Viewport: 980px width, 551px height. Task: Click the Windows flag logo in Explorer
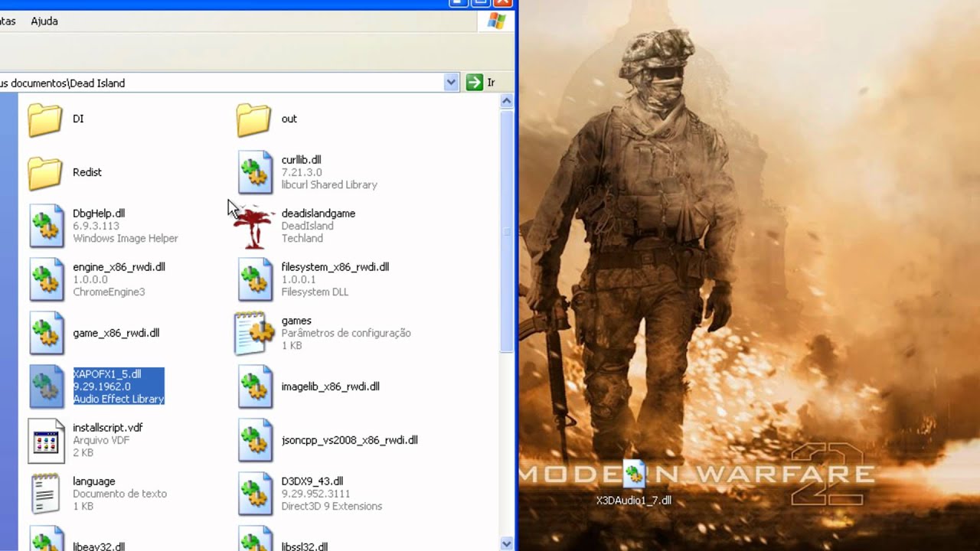tap(496, 21)
